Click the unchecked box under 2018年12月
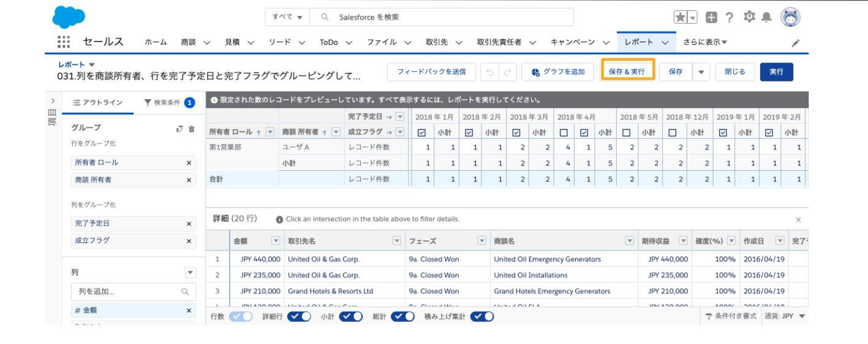This screenshot has height=344, width=868. [x=673, y=132]
